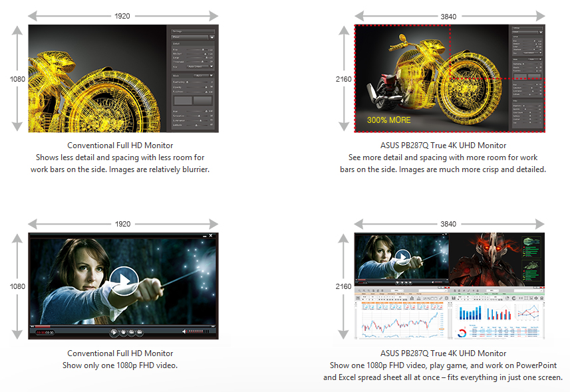Viewport: 570px width, 392px height.
Task: Skip to next track in Full HD player
Action: (x=139, y=332)
